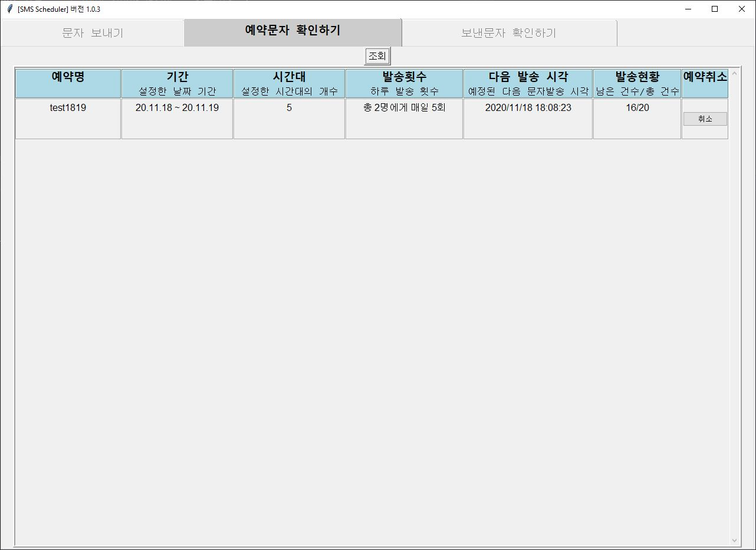Select the 예약문자 확인하기 tab

point(292,32)
